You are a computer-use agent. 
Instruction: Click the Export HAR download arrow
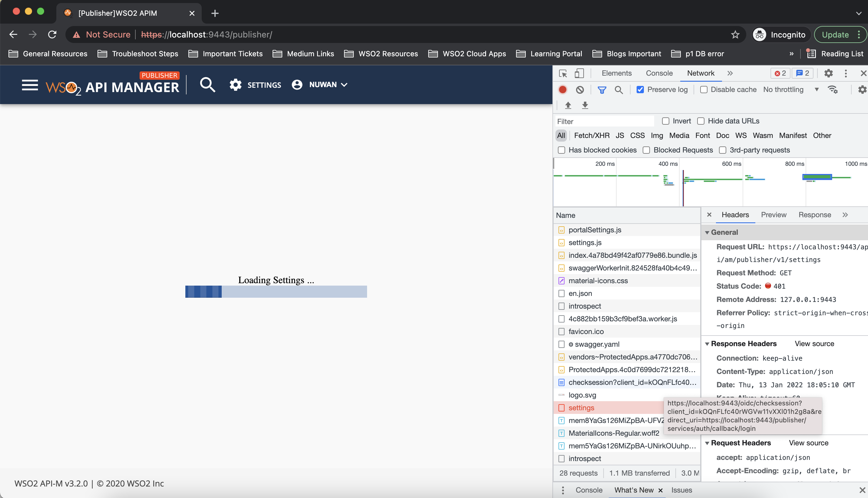585,105
